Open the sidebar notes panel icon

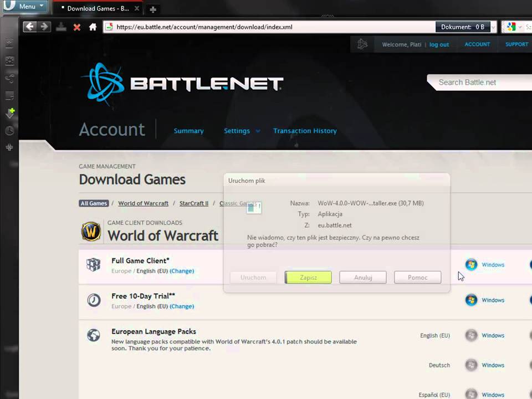9,96
